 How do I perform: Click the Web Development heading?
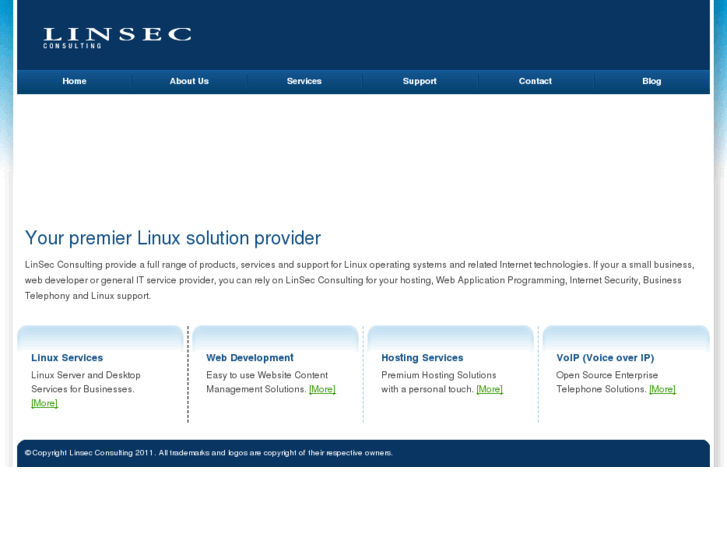(250, 358)
